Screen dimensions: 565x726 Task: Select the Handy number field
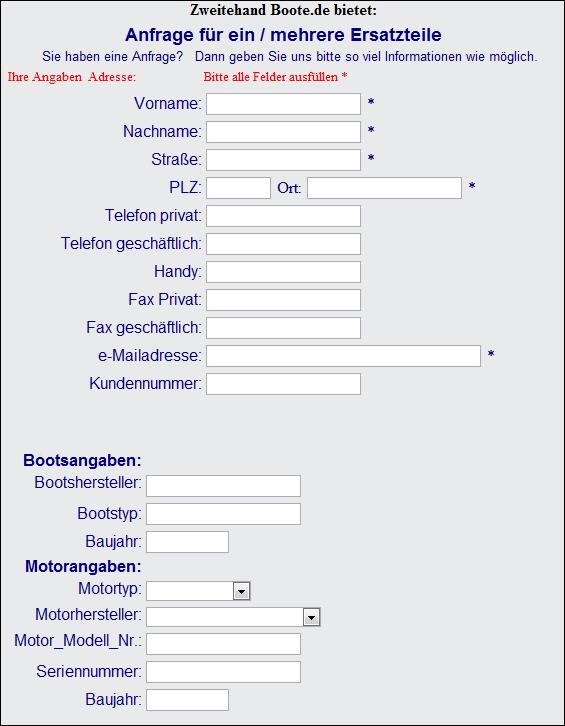coord(283,272)
